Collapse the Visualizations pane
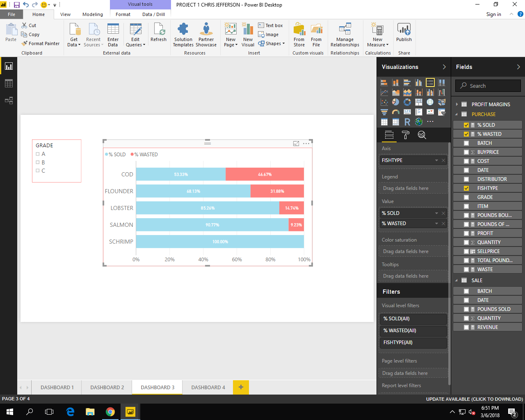Viewport: 525px width, 420px height. (x=444, y=67)
